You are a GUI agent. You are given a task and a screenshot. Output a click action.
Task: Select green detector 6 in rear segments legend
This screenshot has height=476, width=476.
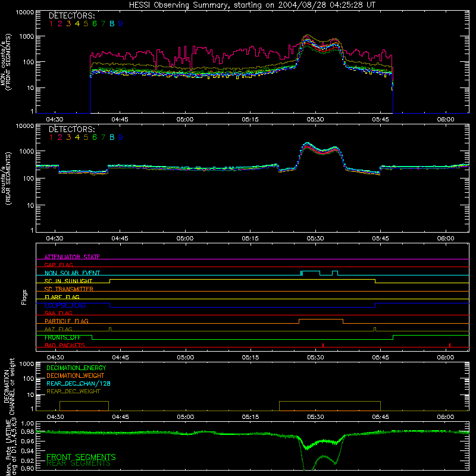[95, 137]
